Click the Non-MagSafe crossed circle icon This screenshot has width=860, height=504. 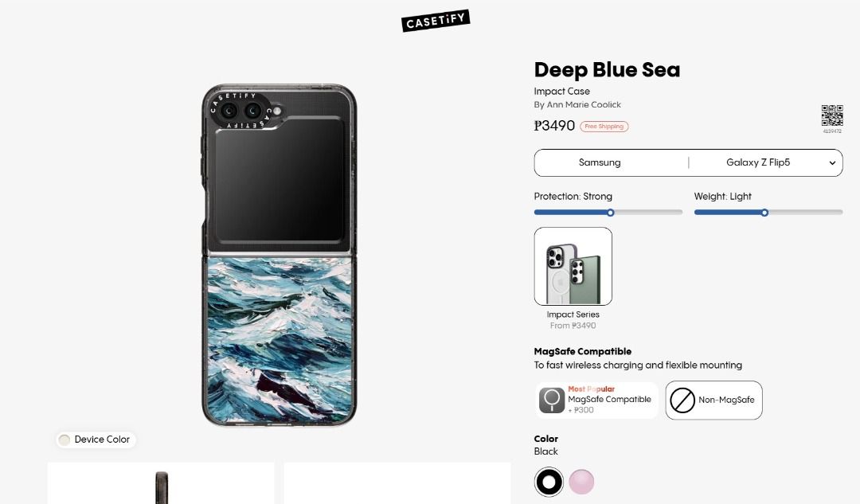pos(682,400)
